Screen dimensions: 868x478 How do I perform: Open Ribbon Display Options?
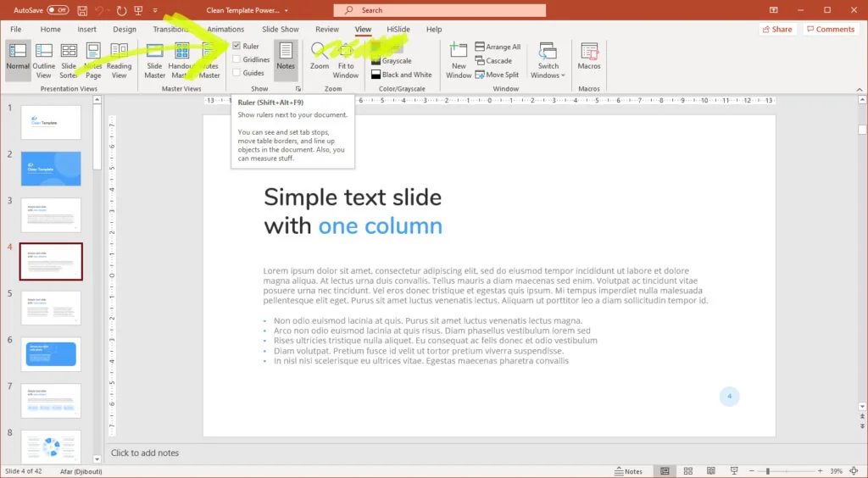(773, 10)
